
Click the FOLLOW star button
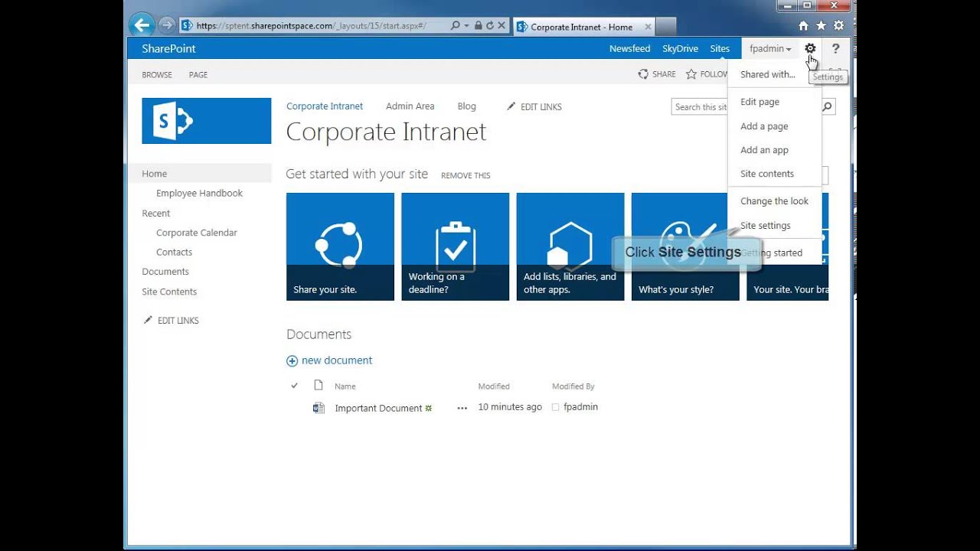tap(707, 74)
